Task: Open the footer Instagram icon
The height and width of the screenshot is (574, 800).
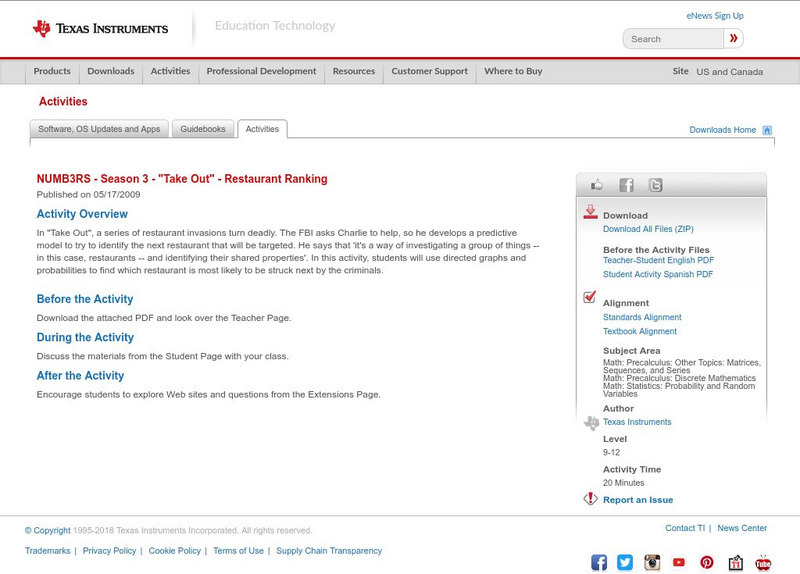Action: tap(652, 562)
